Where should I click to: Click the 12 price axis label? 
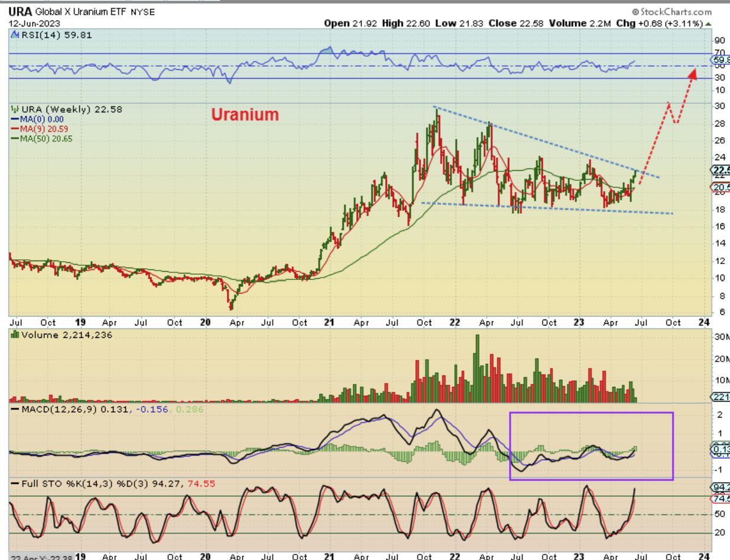pyautogui.click(x=719, y=261)
